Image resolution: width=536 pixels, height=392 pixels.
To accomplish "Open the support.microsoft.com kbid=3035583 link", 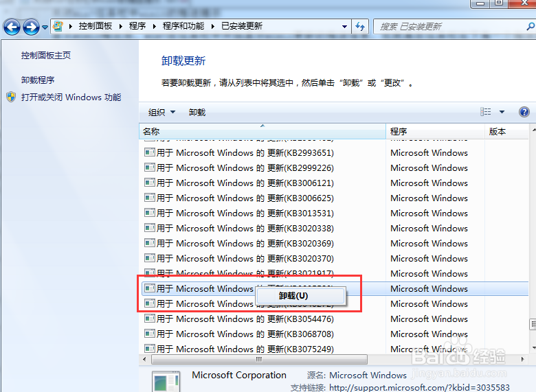I will coord(419,388).
